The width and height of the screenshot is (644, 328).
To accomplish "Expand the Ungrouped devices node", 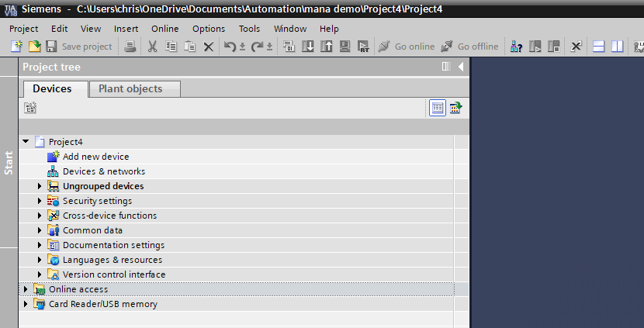I will coord(40,186).
